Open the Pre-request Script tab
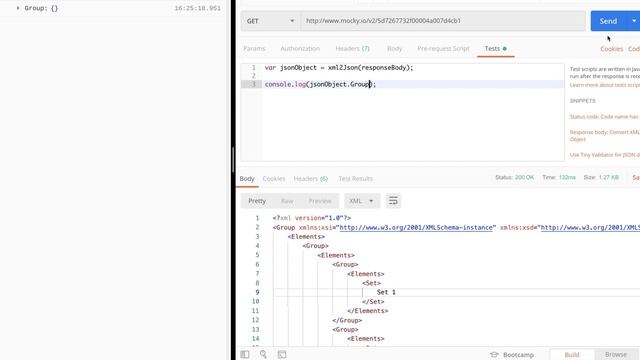The width and height of the screenshot is (640, 360). pyautogui.click(x=443, y=48)
